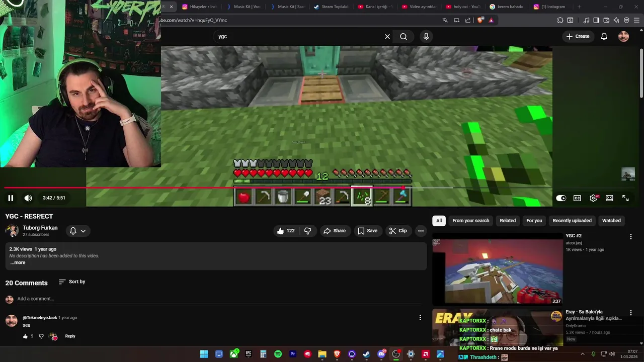
Task: Open comments Sort by menu
Action: pyautogui.click(x=72, y=282)
